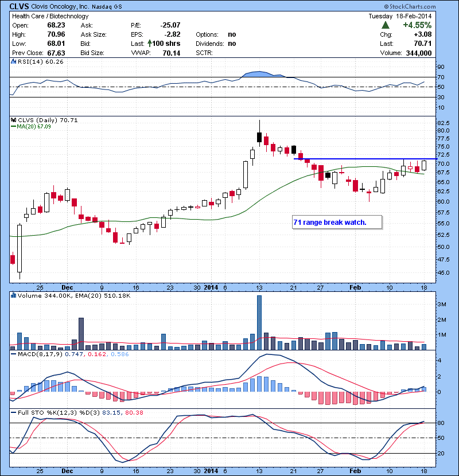
Task: Click the Low value 68.01
Action: 56,44
